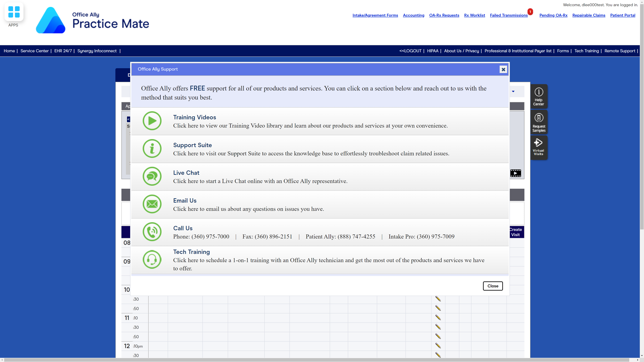The image size is (644, 362).
Task: Close the Office Ally Support dialog with X
Action: pos(503,69)
